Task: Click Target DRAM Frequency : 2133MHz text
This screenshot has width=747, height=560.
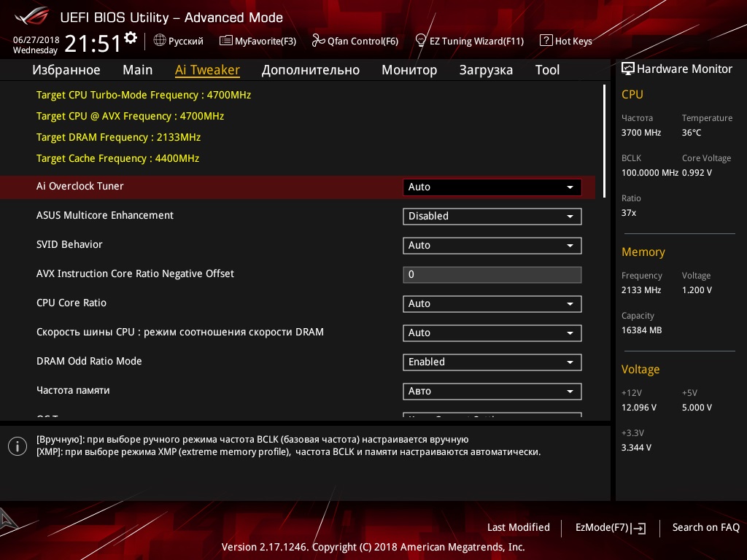Action: pyautogui.click(x=118, y=137)
